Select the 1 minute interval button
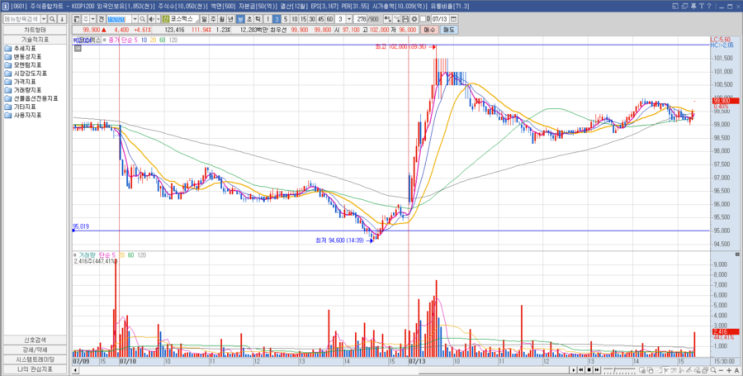The image size is (743, 376). [x=268, y=19]
